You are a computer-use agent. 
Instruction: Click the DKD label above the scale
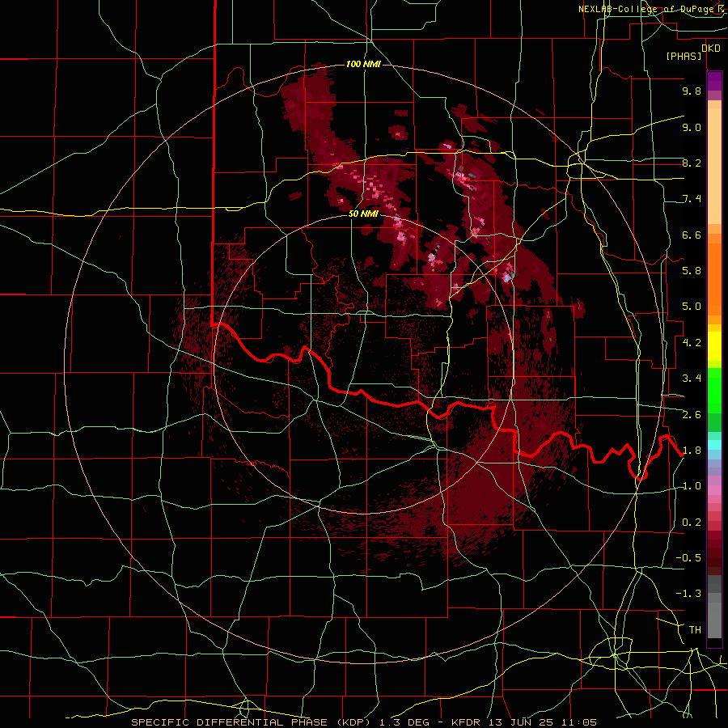coord(711,49)
